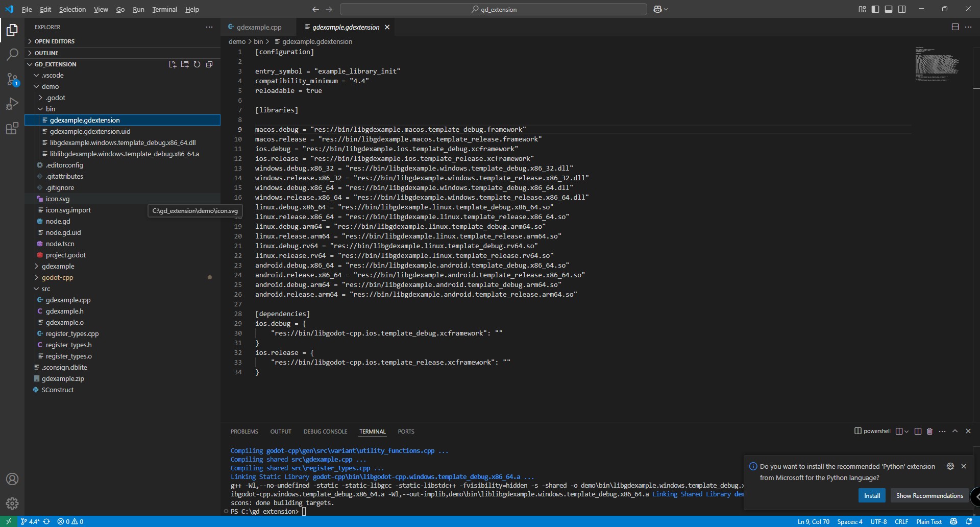Toggle secondary side bar visibility
This screenshot has width=980, height=527.
click(902, 9)
